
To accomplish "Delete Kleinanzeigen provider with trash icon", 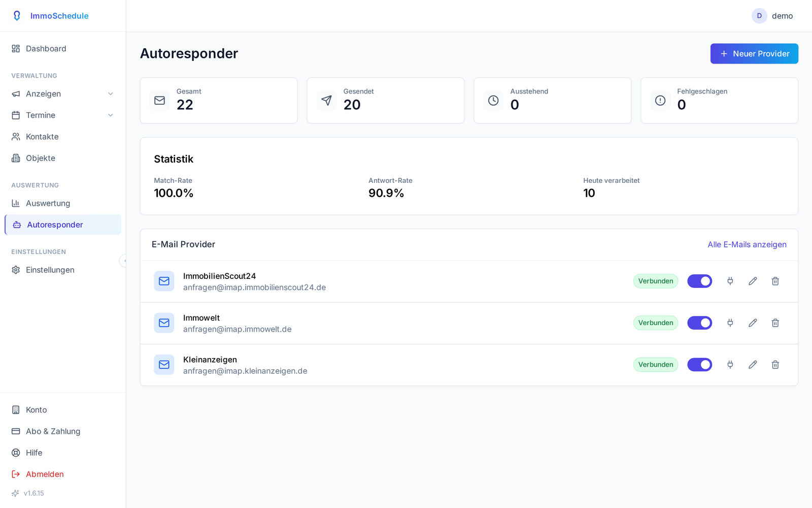I will pyautogui.click(x=775, y=364).
